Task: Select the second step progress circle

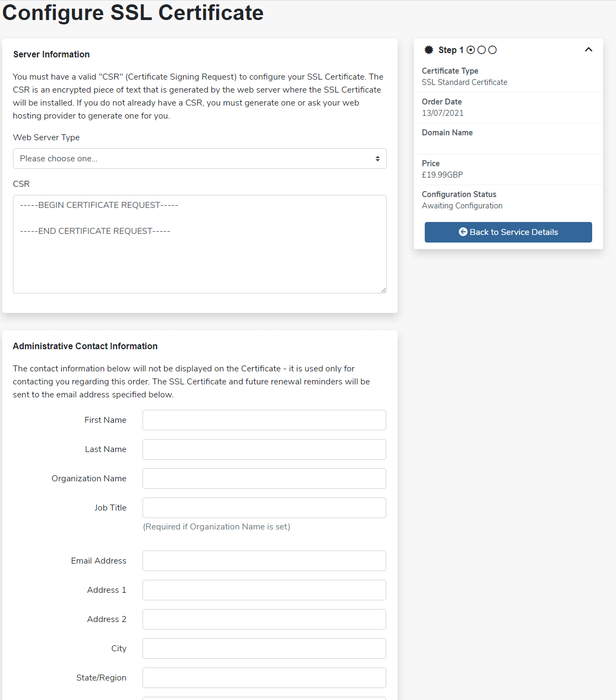Action: (x=482, y=49)
